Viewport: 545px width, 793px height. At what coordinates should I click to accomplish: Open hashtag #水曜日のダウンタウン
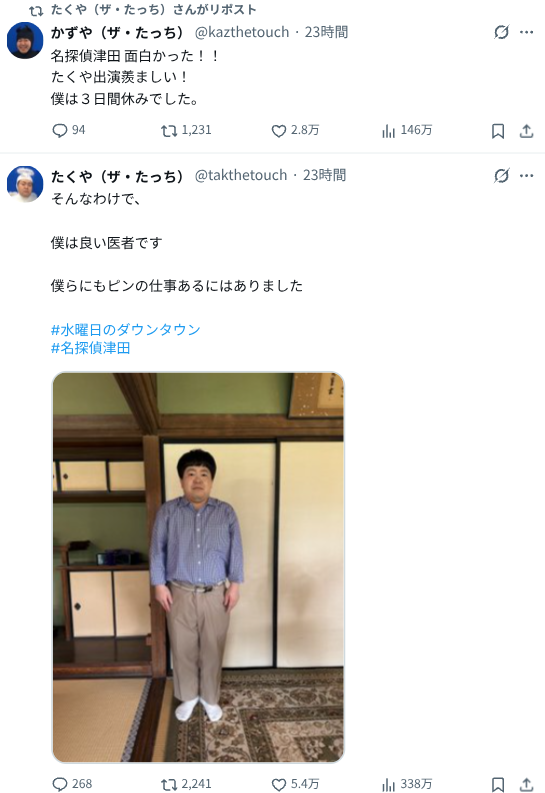pos(126,330)
